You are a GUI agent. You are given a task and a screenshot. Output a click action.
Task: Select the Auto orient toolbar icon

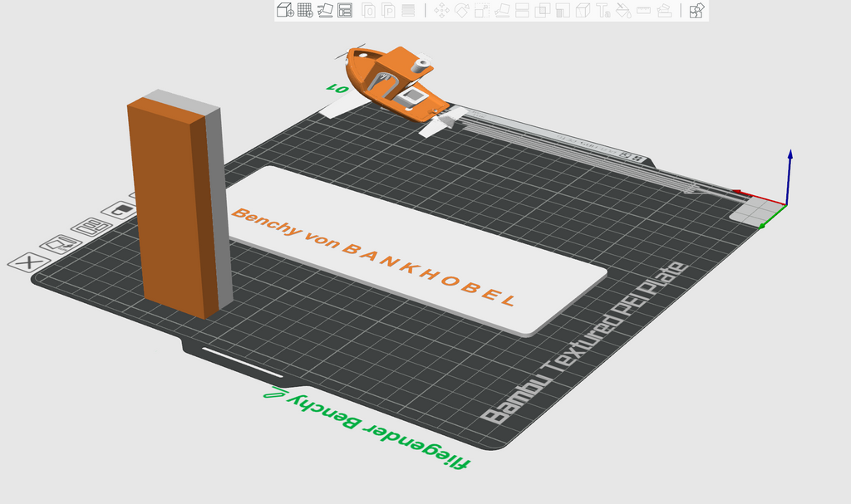coord(325,10)
